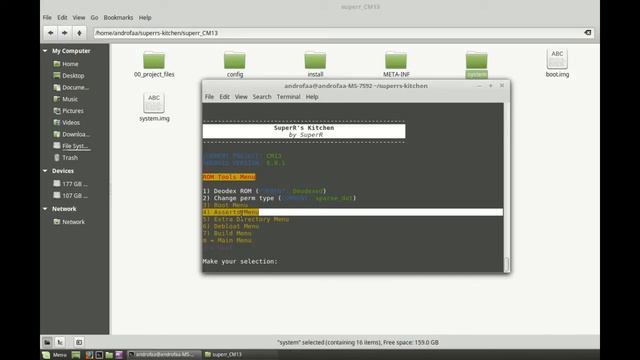The height and width of the screenshot is (360, 640).
Task: Click the 'Make your selection:' prompt line
Action: [x=240, y=261]
